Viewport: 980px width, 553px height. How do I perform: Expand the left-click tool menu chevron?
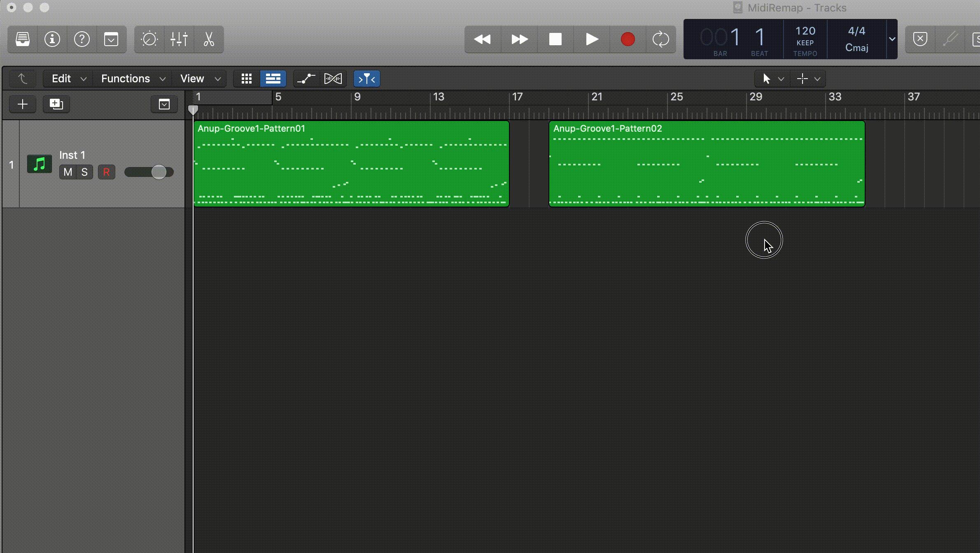pos(781,79)
